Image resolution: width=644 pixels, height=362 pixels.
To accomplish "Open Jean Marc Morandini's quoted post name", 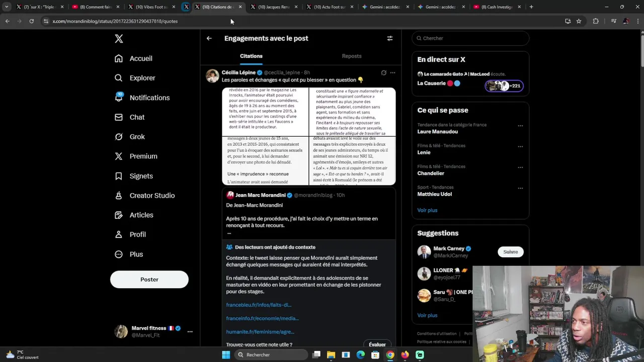I will (260, 195).
